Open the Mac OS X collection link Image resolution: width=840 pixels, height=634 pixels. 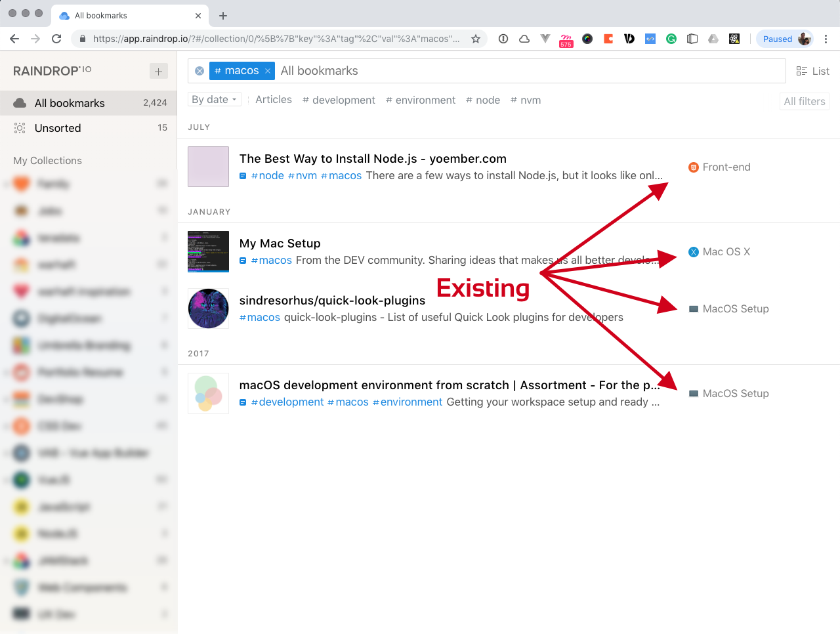(726, 252)
